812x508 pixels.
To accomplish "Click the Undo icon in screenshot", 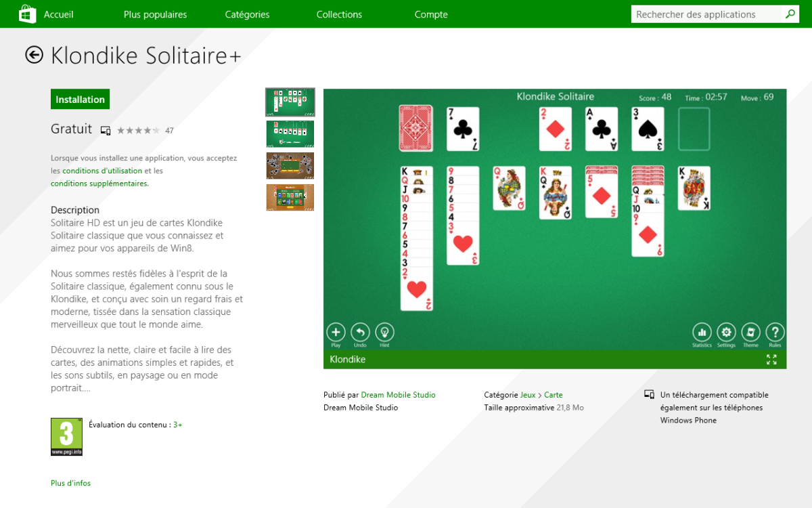I will pos(361,332).
